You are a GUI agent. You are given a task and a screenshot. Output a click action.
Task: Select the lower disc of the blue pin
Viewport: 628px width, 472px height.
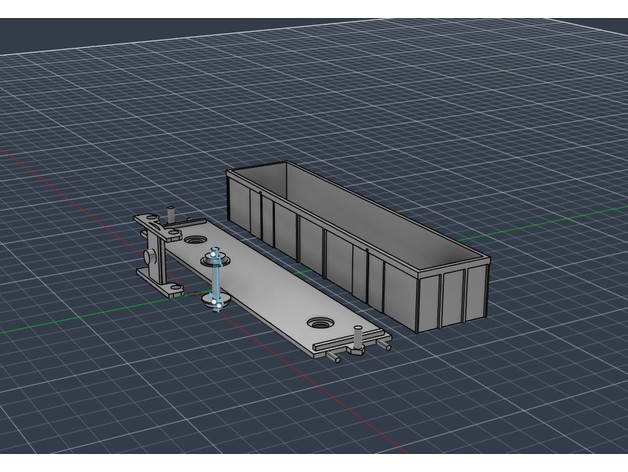pyautogui.click(x=217, y=299)
